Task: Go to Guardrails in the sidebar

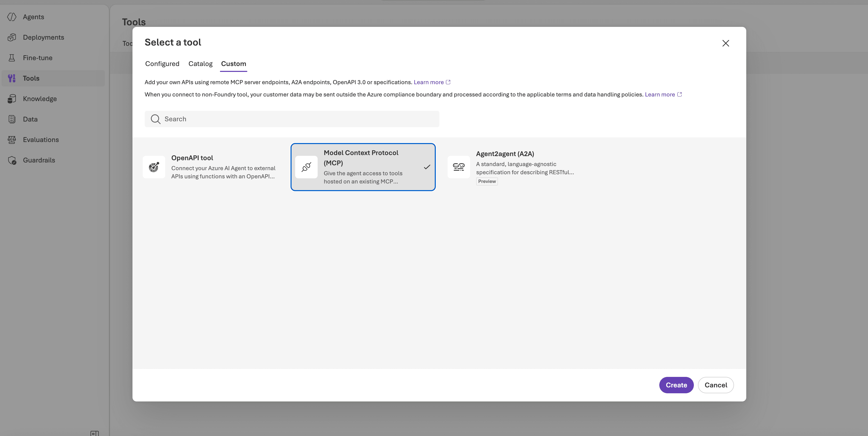Action: click(x=53, y=160)
